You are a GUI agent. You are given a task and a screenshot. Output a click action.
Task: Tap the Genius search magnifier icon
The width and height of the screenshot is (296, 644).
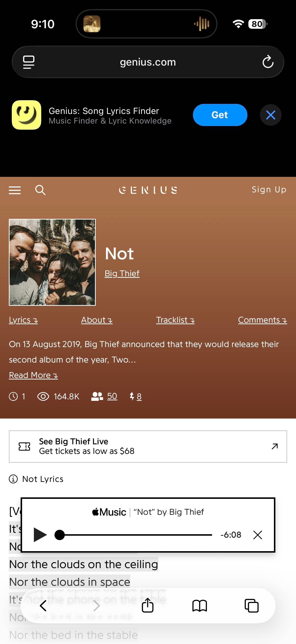point(40,190)
